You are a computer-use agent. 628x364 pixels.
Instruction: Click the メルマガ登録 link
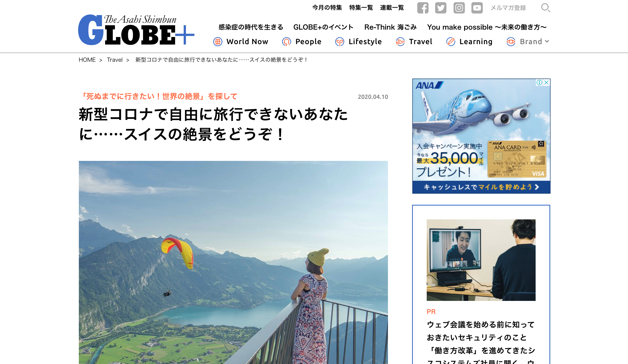pos(508,8)
